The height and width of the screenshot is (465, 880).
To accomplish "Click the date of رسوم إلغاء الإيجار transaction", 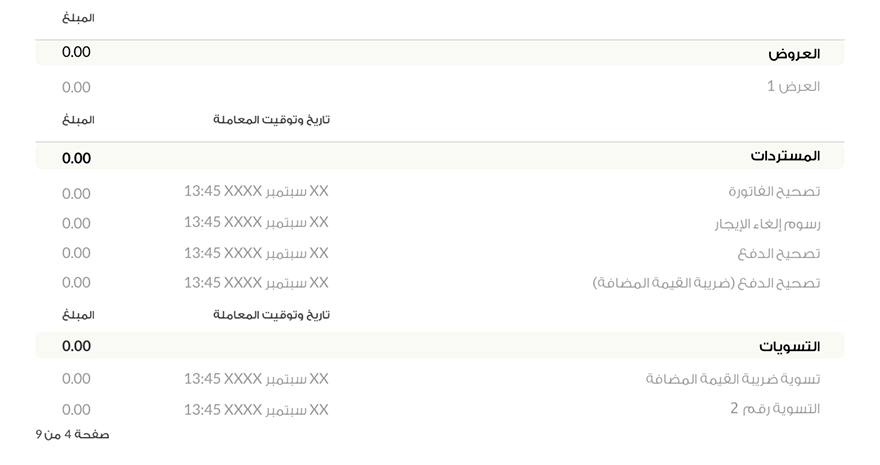I will [256, 222].
